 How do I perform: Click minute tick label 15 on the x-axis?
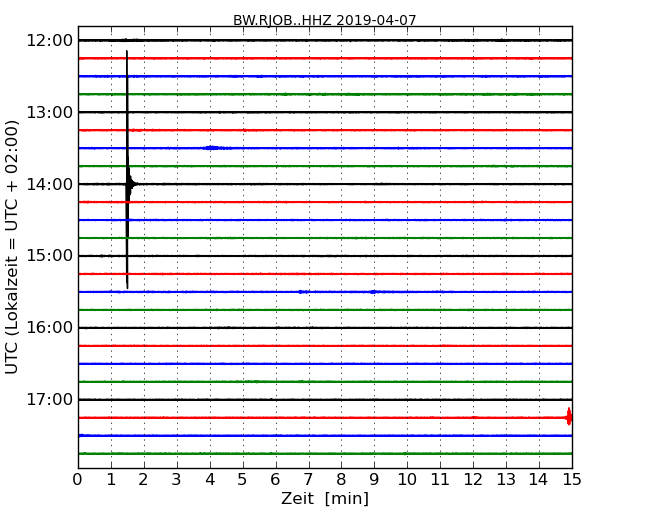572,479
